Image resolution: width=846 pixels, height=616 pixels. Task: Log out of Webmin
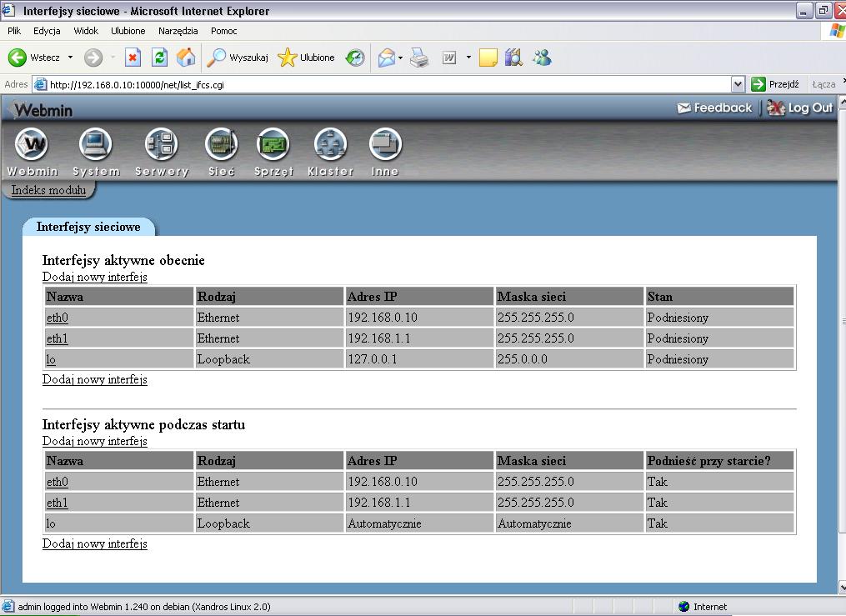pos(799,108)
